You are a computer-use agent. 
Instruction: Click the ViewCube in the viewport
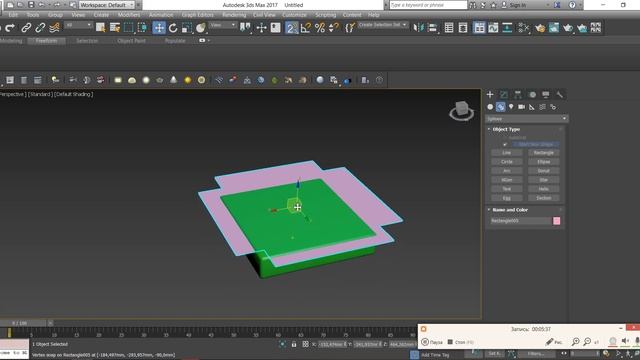point(462,111)
